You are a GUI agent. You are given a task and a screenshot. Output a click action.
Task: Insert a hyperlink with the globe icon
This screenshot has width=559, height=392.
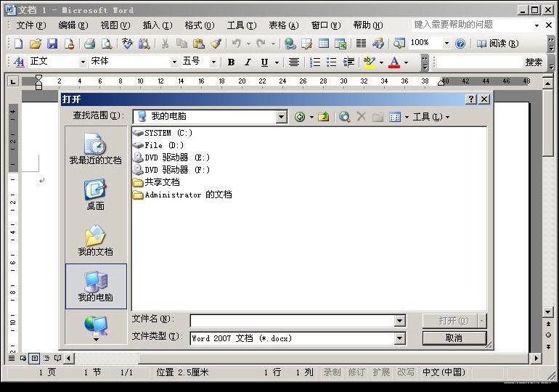coord(290,44)
